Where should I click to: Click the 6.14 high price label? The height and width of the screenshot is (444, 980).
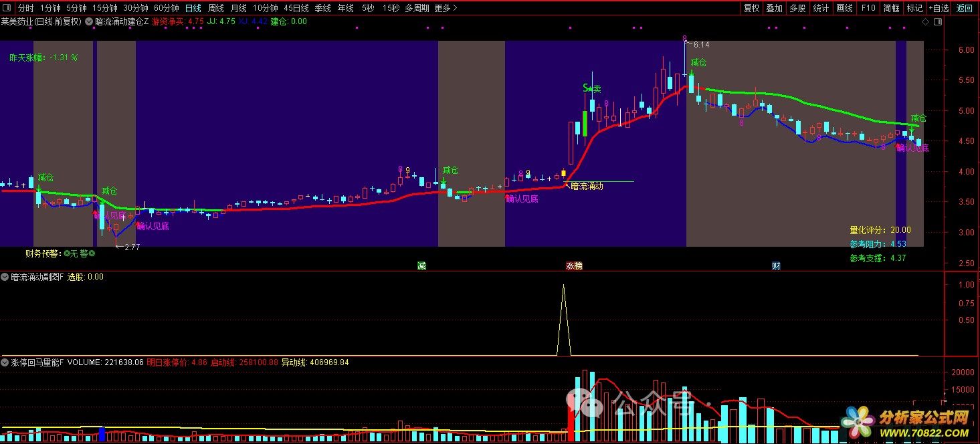click(700, 45)
